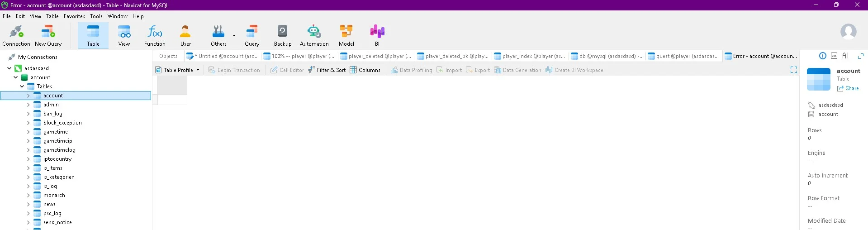The image size is (868, 230).
Task: Click the BI toolbar icon
Action: 377,36
